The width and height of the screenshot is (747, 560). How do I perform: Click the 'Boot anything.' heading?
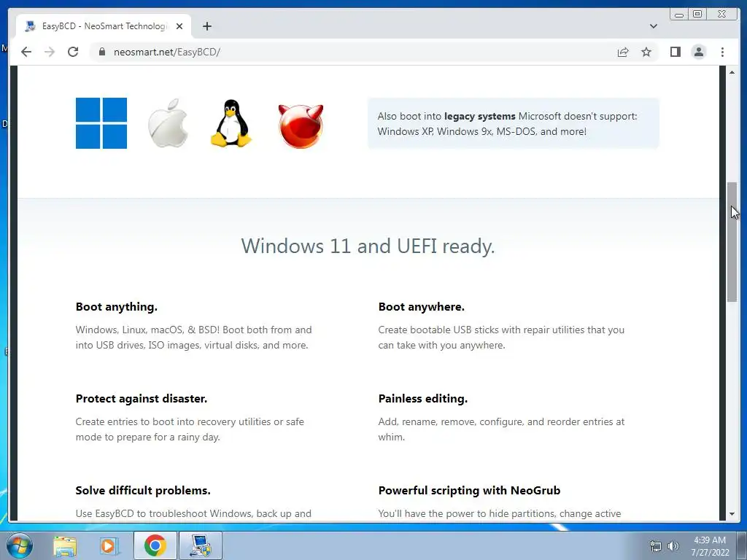(116, 307)
